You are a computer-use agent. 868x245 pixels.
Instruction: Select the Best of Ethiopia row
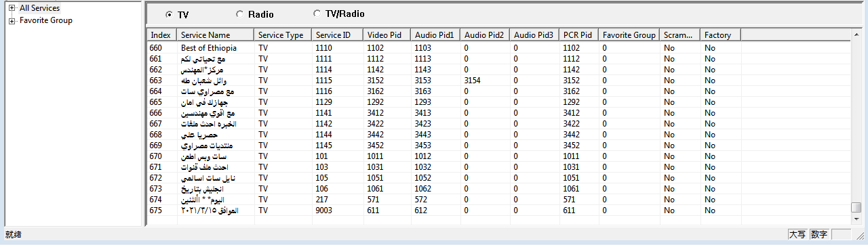[499, 48]
